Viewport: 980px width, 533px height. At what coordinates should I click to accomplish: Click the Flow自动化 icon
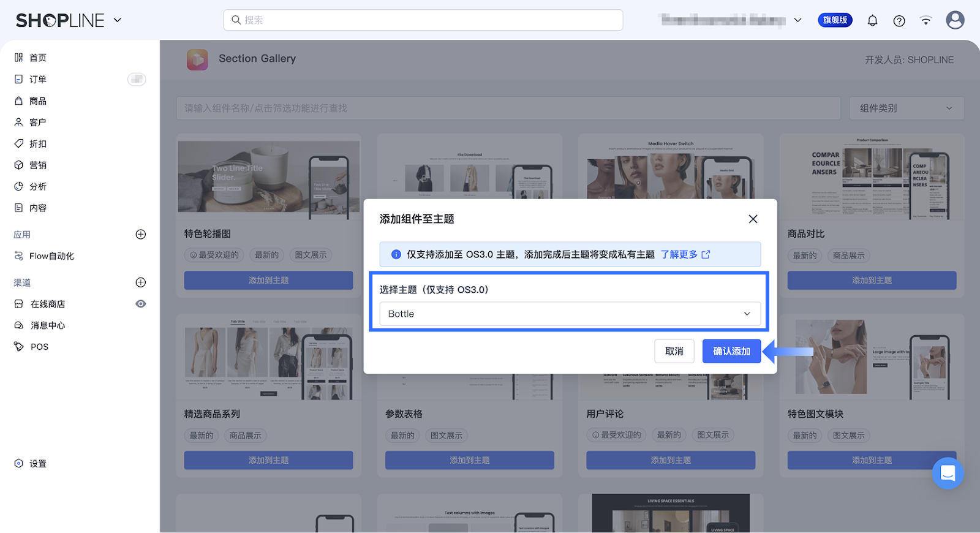click(19, 256)
